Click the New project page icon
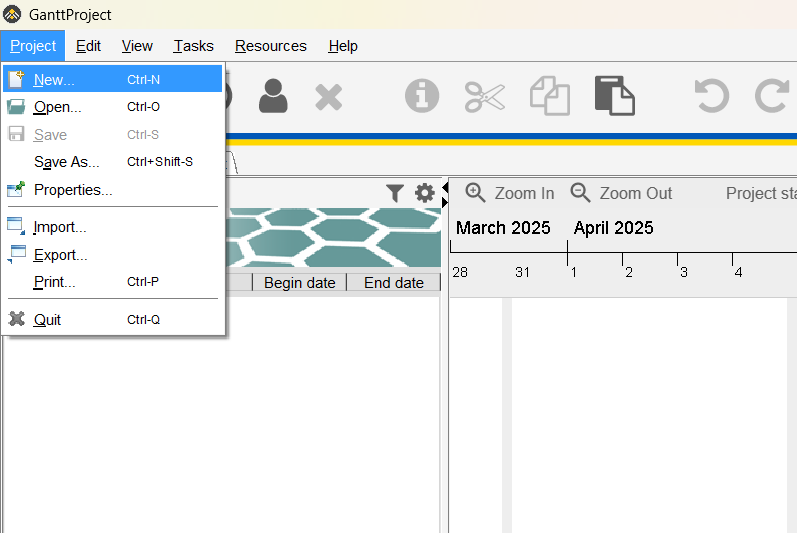 [16, 79]
